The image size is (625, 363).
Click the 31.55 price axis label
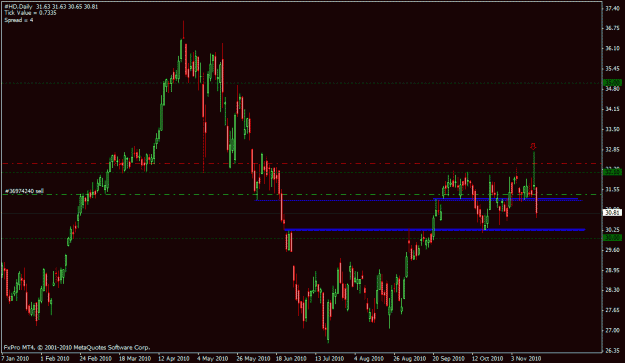coord(612,189)
